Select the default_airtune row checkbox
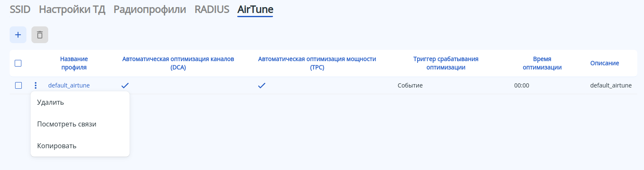This screenshot has width=644, height=170. (18, 85)
